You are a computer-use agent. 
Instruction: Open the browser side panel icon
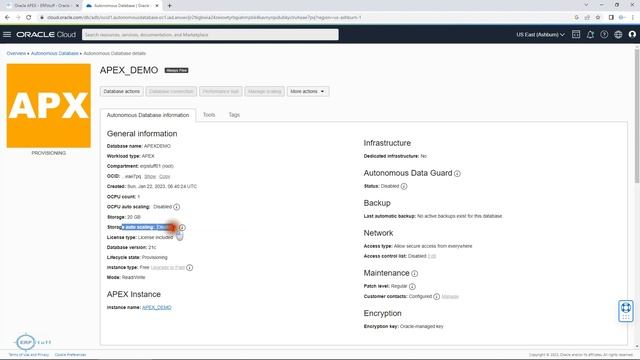coord(611,18)
